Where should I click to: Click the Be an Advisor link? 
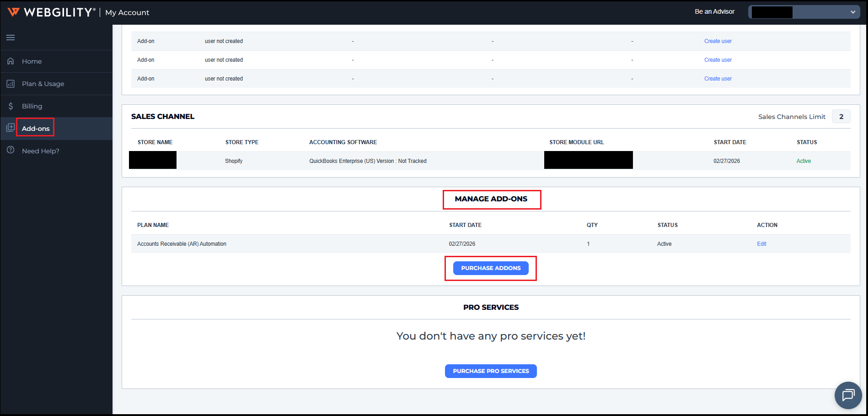point(714,12)
